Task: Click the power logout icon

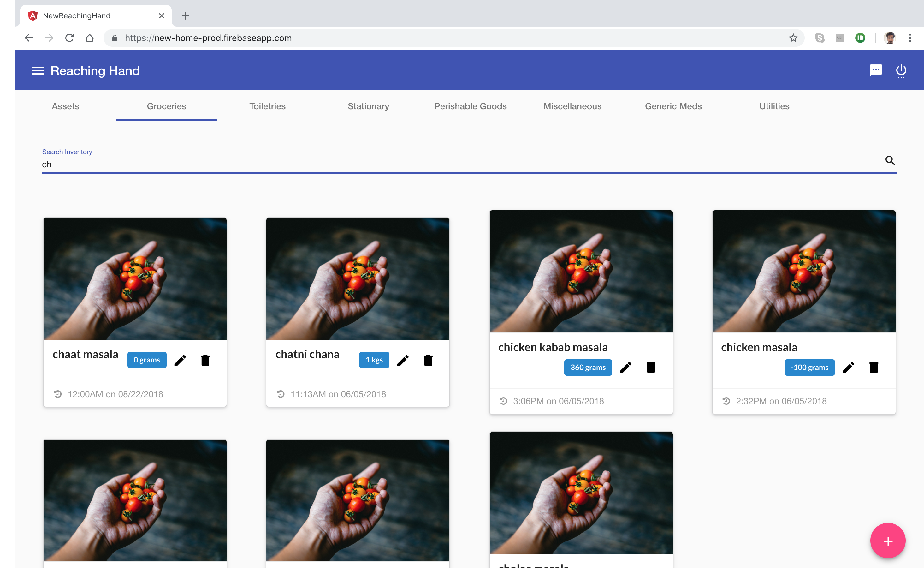Action: 901,71
